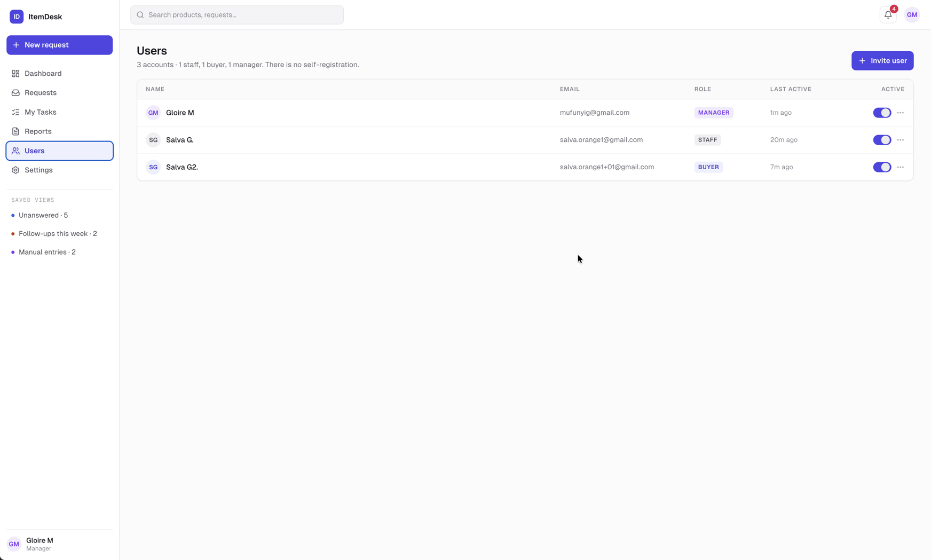931x560 pixels.
Task: Open the more options menu for Salva G.
Action: click(901, 140)
